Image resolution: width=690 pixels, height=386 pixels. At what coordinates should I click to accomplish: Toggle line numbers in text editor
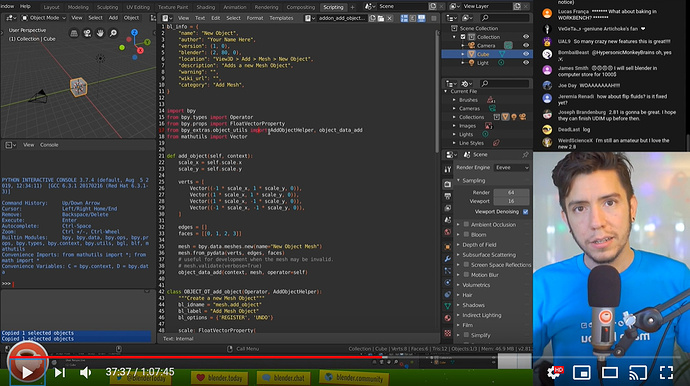point(404,18)
